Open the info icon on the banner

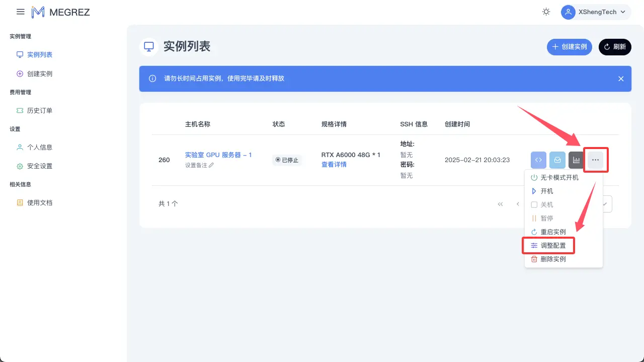[152, 79]
